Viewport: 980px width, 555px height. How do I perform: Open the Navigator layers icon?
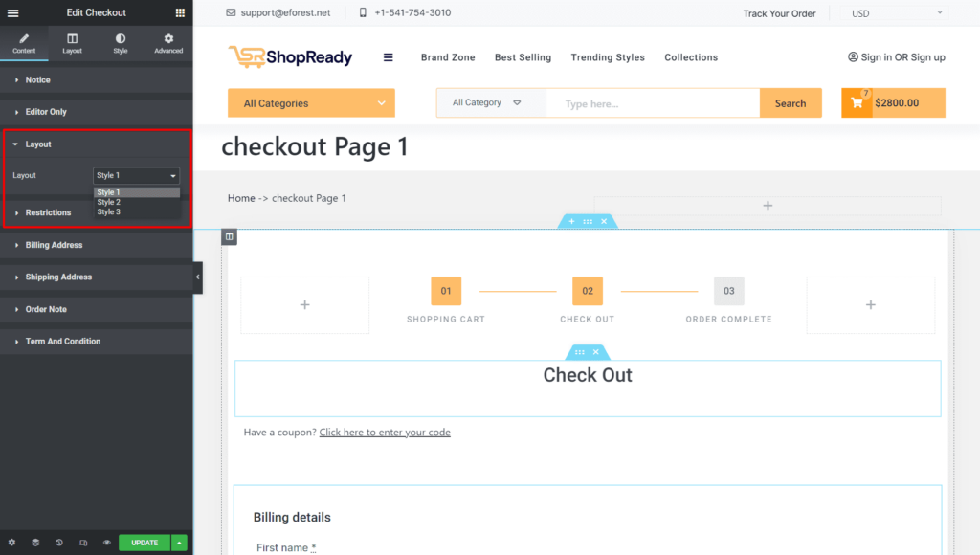(x=35, y=543)
